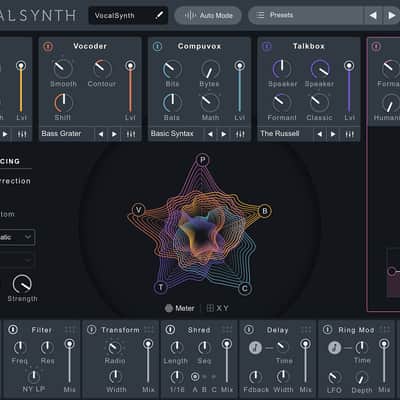Click the Shred Length knob
Image resolution: width=400 pixels, height=400 pixels.
point(176,348)
